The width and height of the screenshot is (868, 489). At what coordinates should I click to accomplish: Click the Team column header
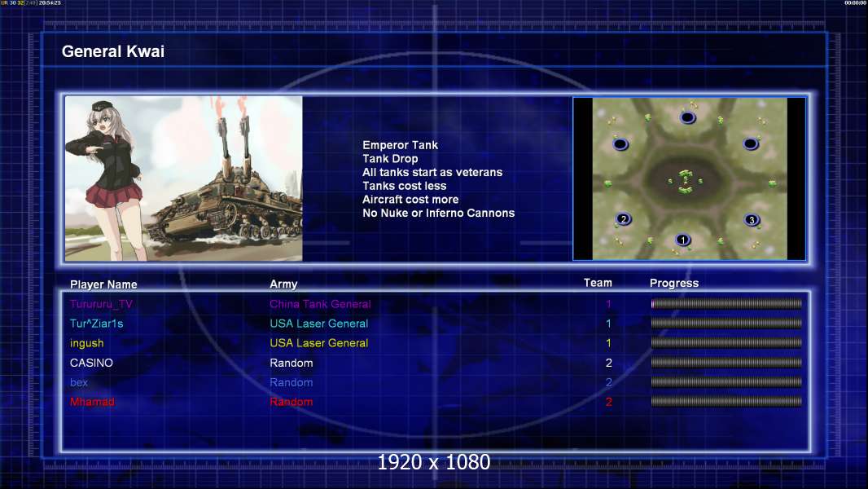tap(598, 283)
